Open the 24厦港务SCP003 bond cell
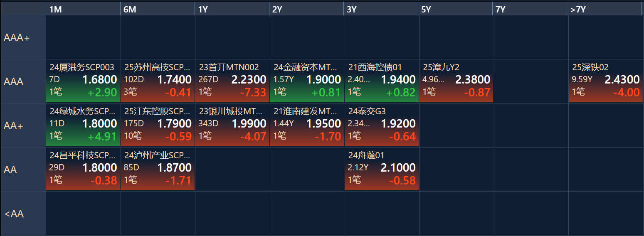644x236 pixels. tap(83, 81)
